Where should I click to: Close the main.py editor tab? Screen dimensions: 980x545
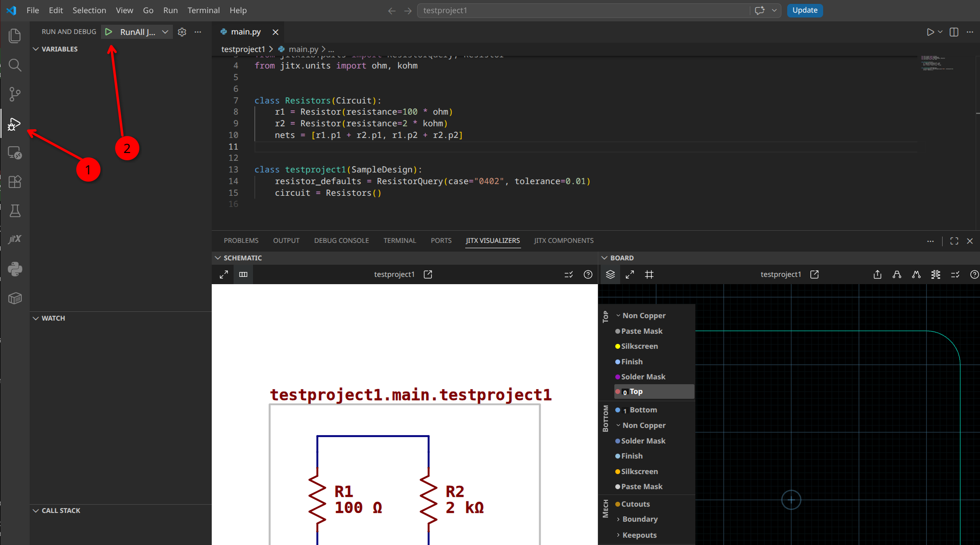[275, 32]
